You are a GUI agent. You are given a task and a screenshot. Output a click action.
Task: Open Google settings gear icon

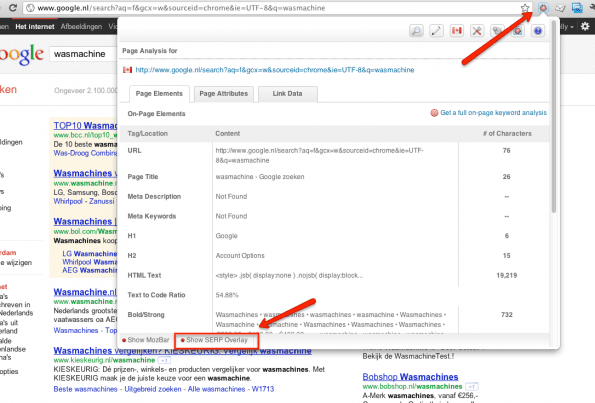(x=585, y=26)
